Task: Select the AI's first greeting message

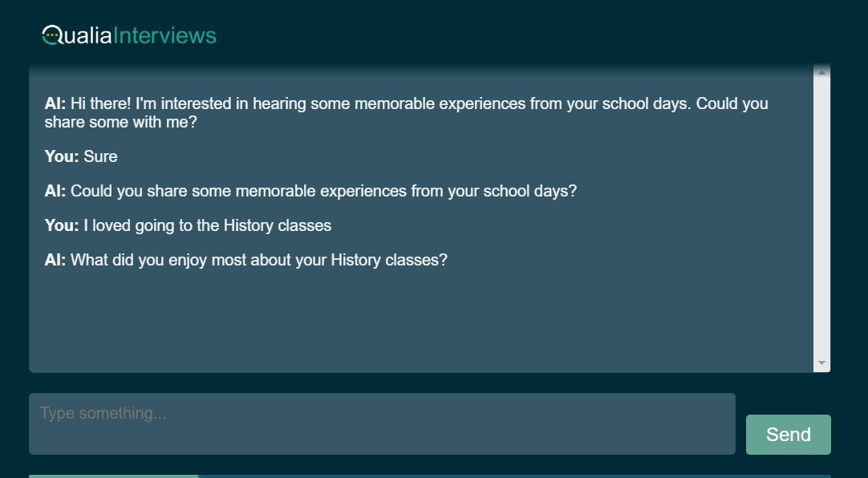Action: tap(406, 113)
